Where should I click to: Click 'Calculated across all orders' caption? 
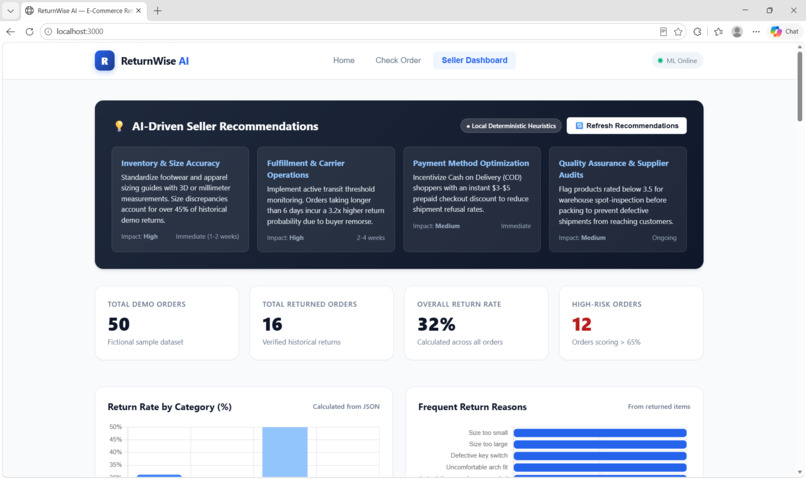pyautogui.click(x=460, y=342)
